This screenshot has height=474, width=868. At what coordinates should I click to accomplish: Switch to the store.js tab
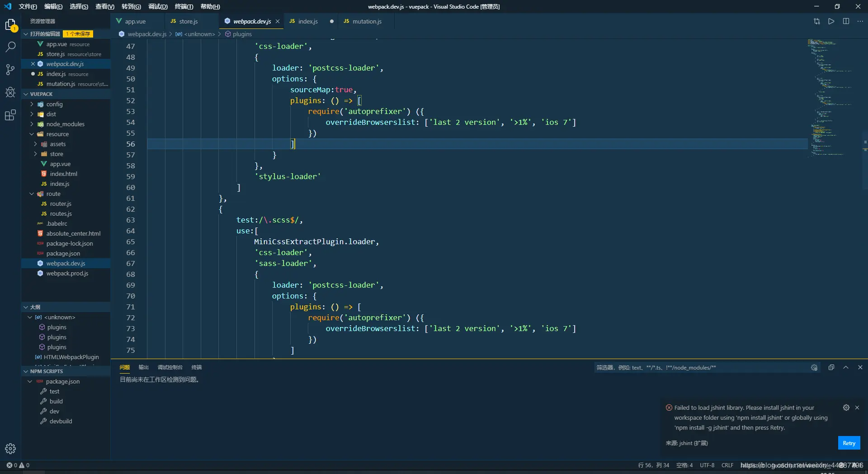point(189,21)
